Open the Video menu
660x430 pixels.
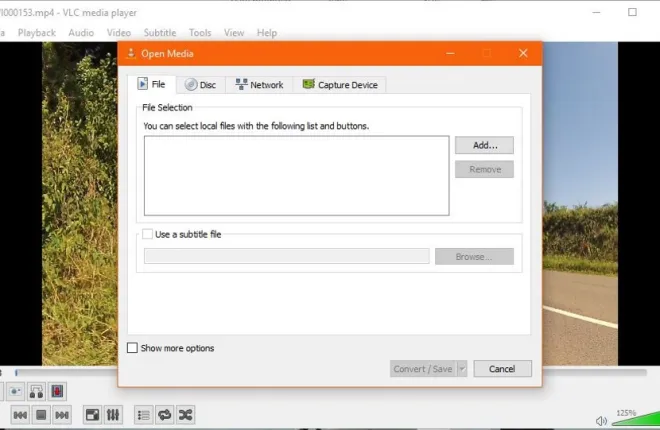coord(119,32)
